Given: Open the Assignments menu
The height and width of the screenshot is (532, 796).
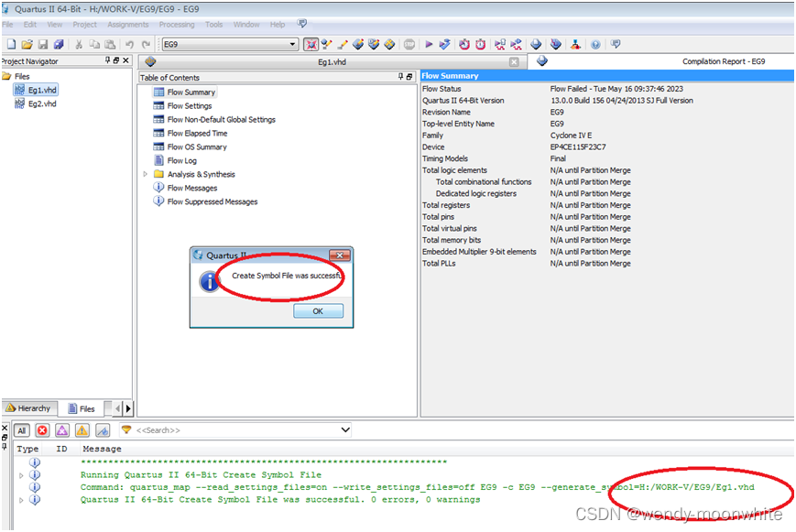Looking at the screenshot, I should click(128, 25).
